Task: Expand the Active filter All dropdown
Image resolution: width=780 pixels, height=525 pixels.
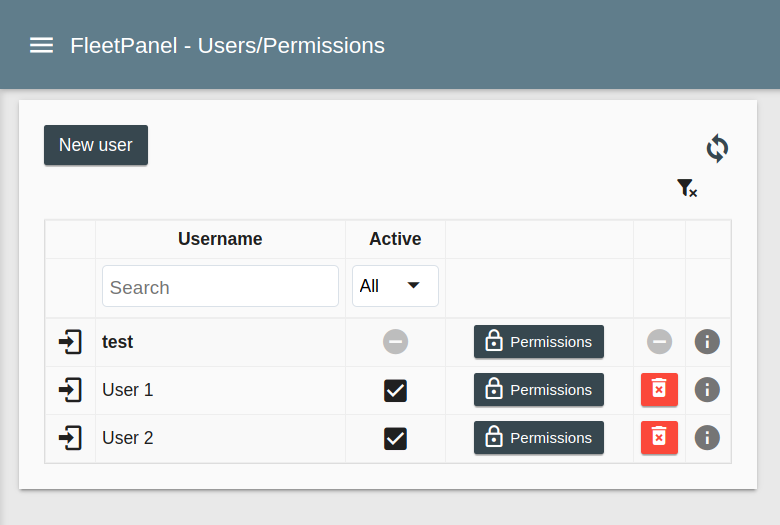Action: click(395, 286)
